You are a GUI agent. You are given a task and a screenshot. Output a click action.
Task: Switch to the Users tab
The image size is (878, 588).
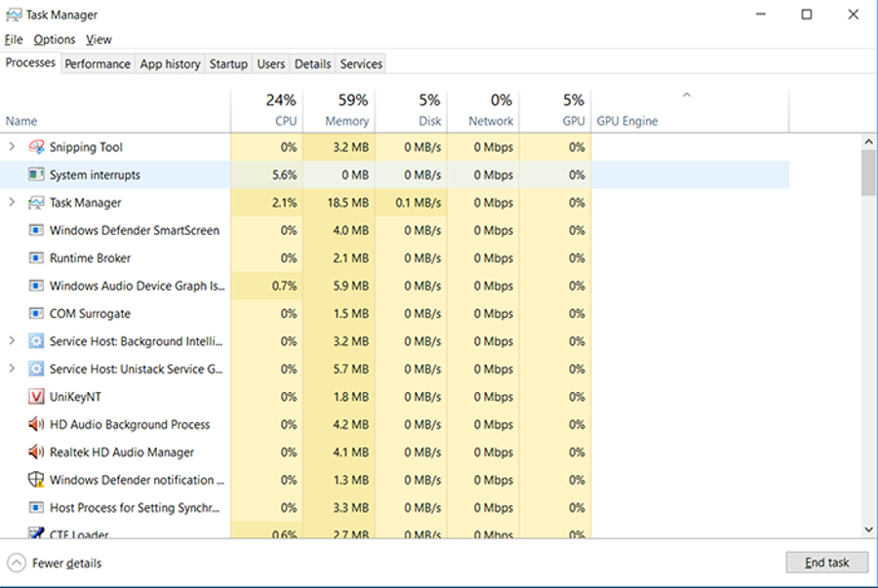pyautogui.click(x=271, y=63)
